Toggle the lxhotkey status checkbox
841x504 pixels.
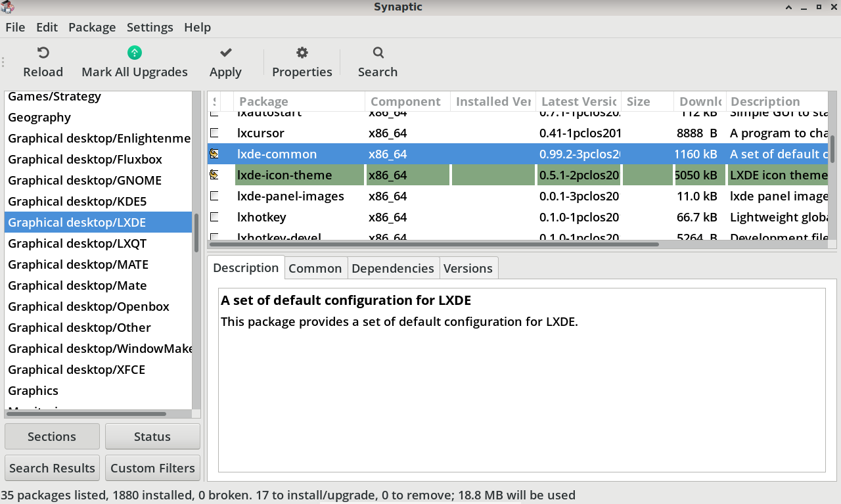click(214, 217)
